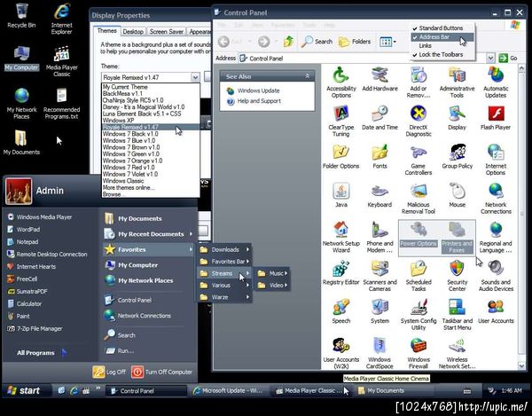The height and width of the screenshot is (416, 532).
Task: Open Automatic Updates icon
Action: pos(496,82)
